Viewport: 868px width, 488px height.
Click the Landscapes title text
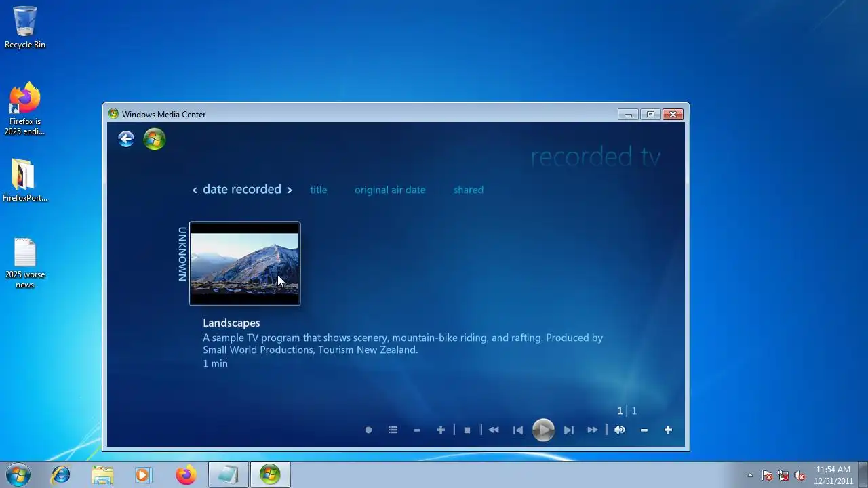(x=231, y=323)
